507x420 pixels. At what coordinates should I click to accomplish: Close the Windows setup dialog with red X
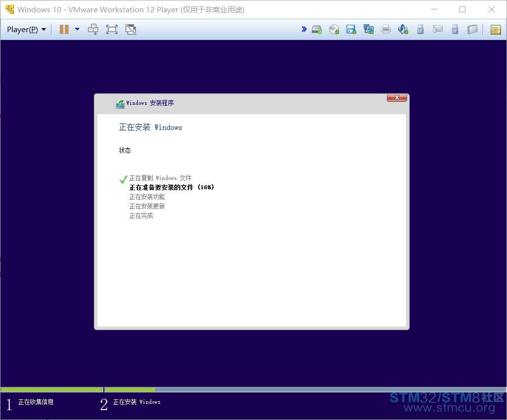click(x=397, y=97)
